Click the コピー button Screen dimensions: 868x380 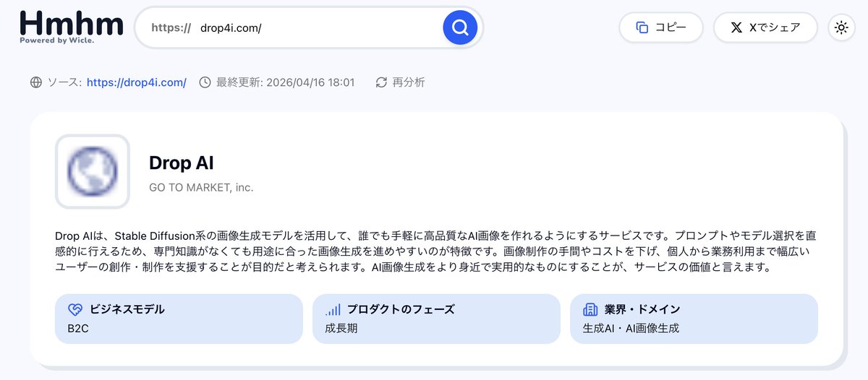pyautogui.click(x=660, y=27)
